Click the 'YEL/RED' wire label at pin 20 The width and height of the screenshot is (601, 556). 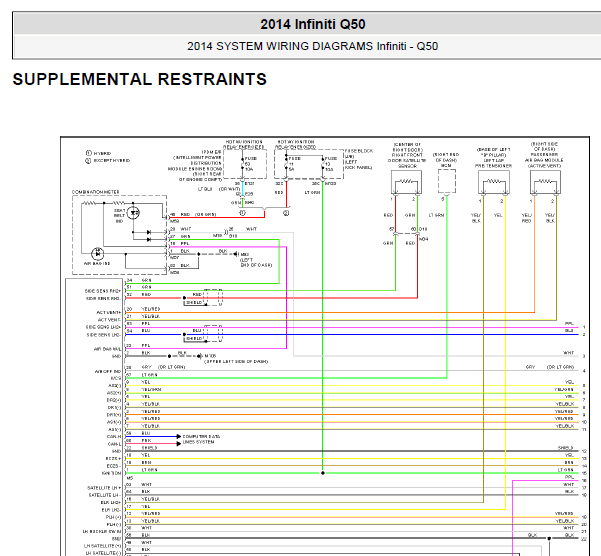click(151, 309)
